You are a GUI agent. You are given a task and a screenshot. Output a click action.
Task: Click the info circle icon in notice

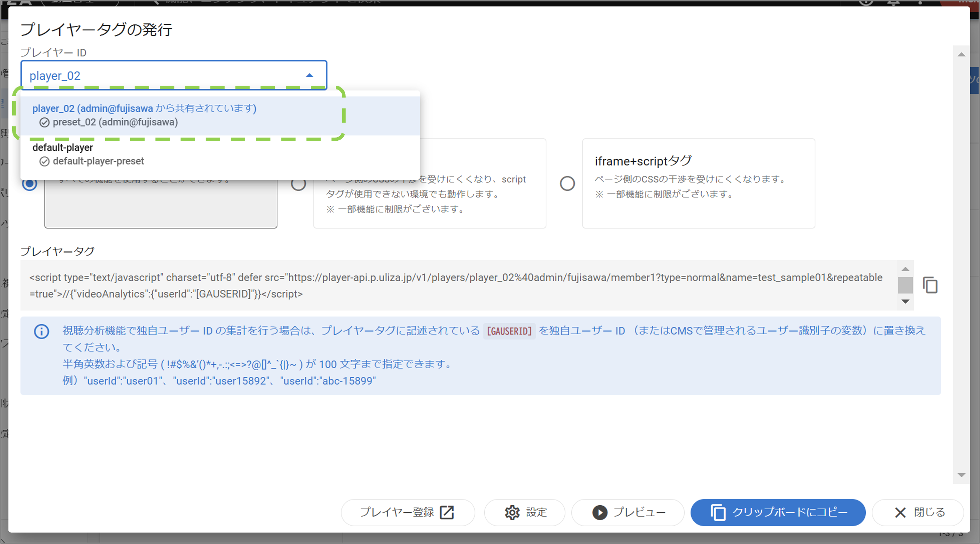coord(41,331)
